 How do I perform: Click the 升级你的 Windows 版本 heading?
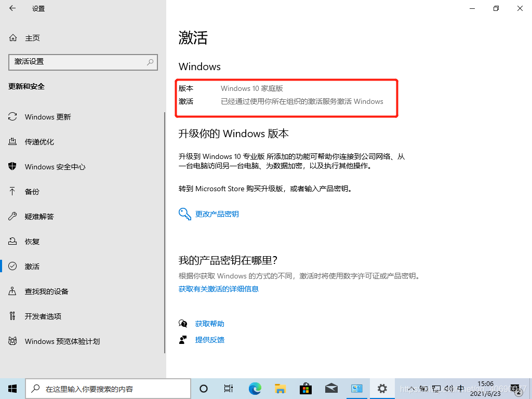coord(233,134)
